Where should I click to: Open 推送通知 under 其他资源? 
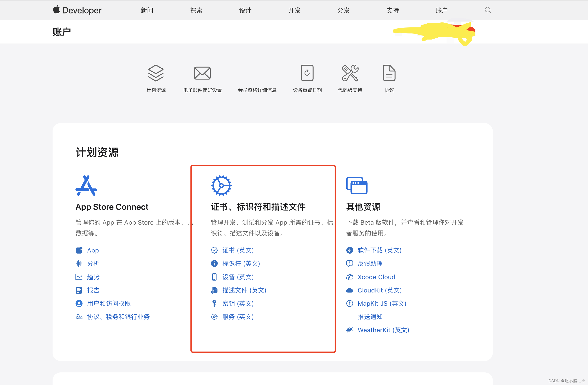pyautogui.click(x=370, y=317)
